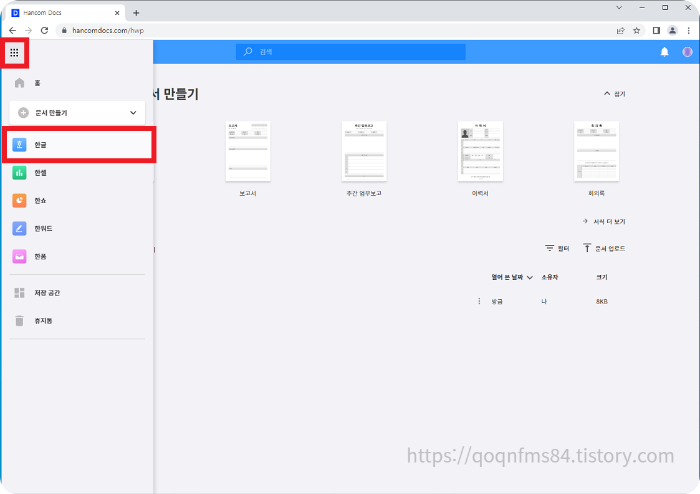Open the Chrome profile icon
Screen dimensions: 700x494
click(x=672, y=30)
